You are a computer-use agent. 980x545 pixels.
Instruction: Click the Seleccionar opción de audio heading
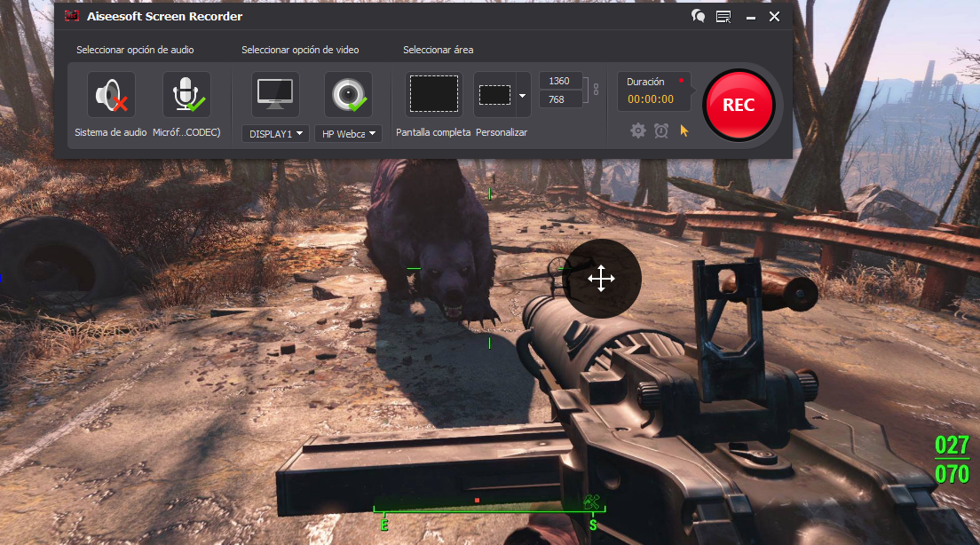click(135, 50)
